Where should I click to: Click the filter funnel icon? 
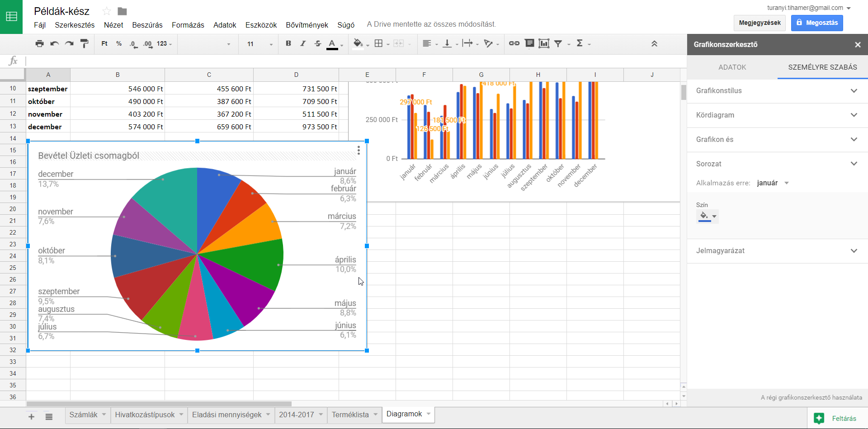coord(558,44)
